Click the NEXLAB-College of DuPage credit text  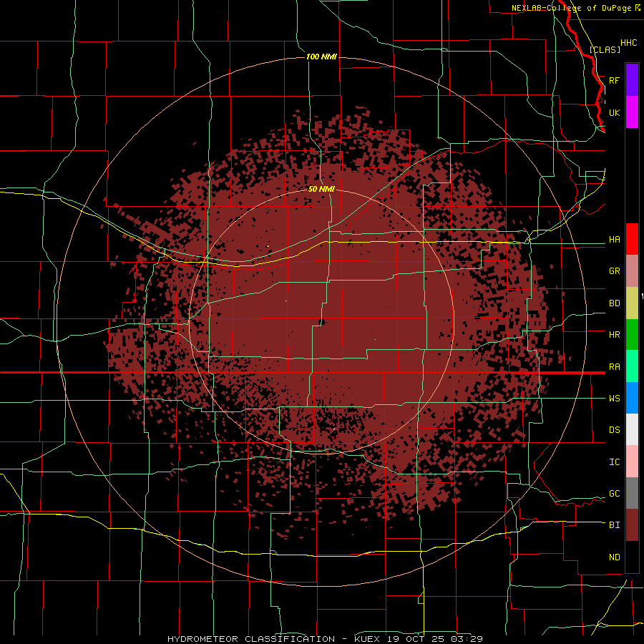(571, 8)
